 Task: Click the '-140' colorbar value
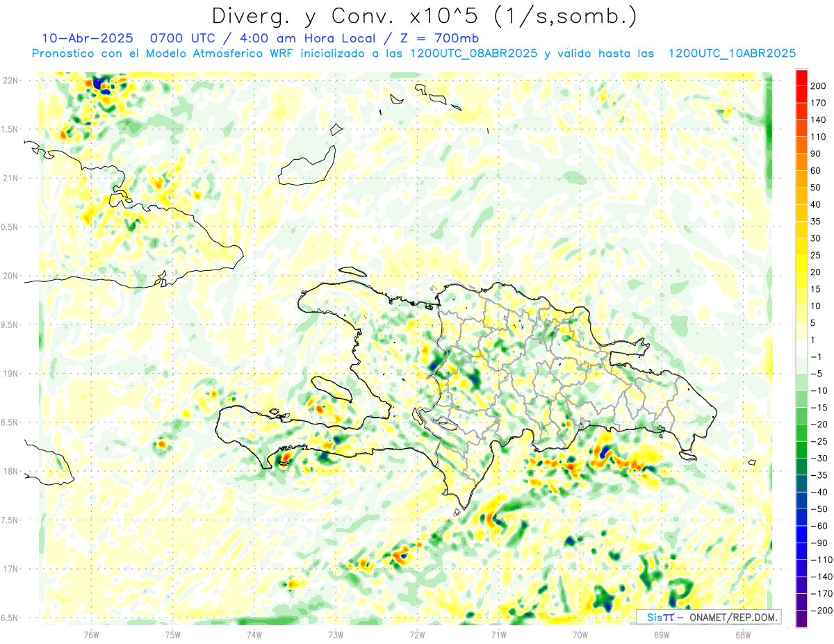[821, 577]
